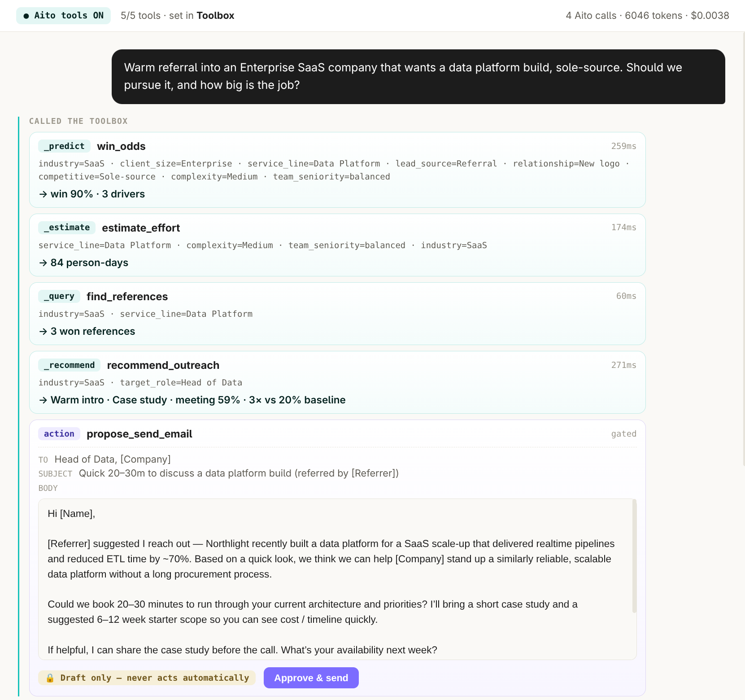745x700 pixels.
Task: Click the _predict tag badge
Action: [x=64, y=146]
